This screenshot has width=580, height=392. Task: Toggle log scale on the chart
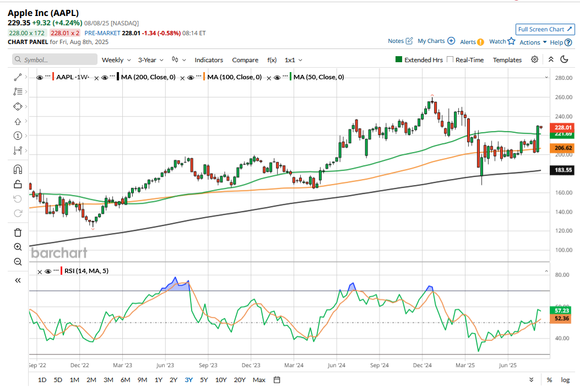coord(565,380)
